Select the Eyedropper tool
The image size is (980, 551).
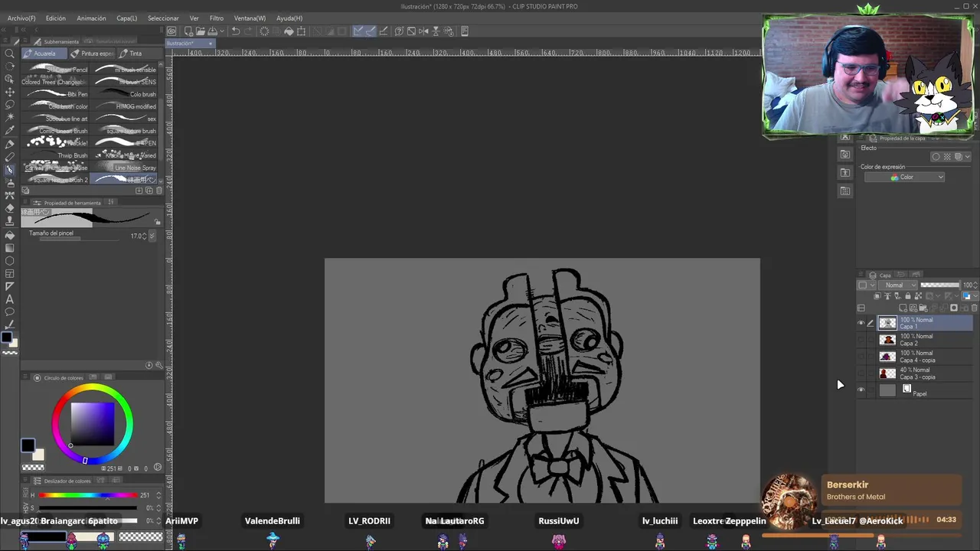tap(10, 132)
